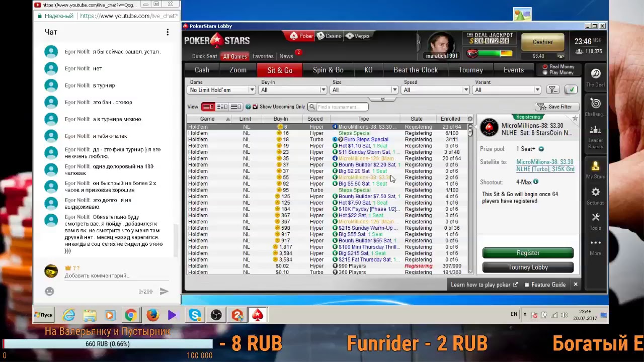This screenshot has height=362, width=644.
Task: Switch to the KO tab
Action: pos(368,70)
